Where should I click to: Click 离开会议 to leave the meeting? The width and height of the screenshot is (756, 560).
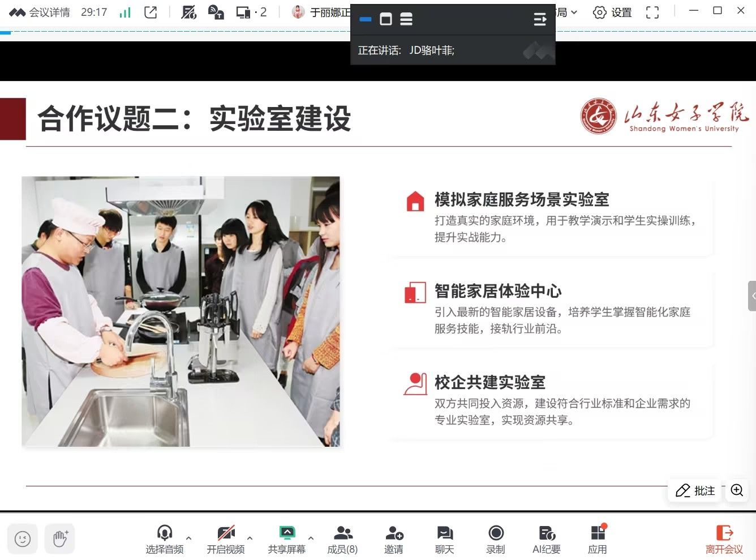click(x=724, y=540)
